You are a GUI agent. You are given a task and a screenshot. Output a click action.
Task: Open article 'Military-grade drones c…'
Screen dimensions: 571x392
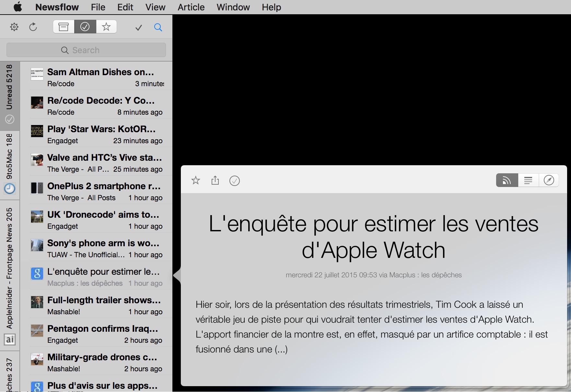tap(96, 361)
